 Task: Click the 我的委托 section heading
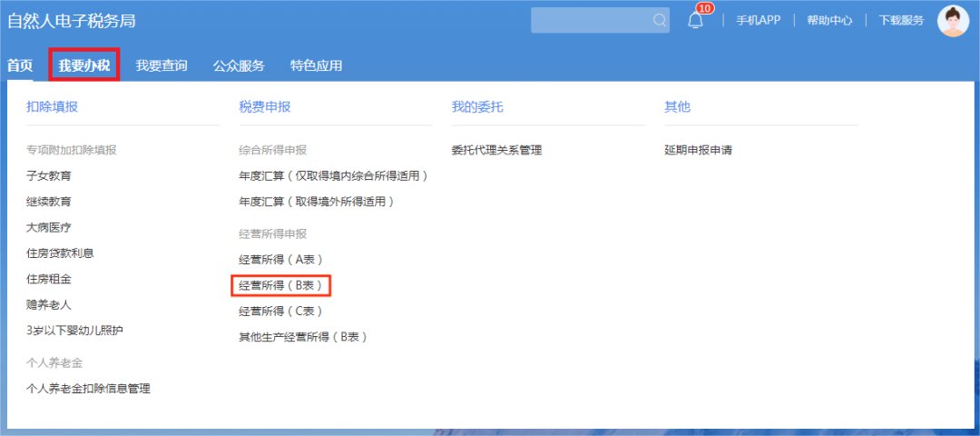pyautogui.click(x=477, y=107)
